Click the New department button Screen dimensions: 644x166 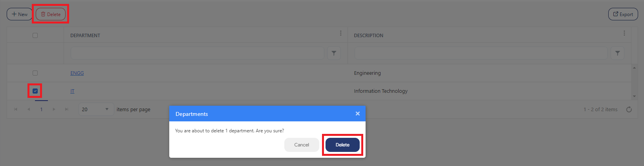pyautogui.click(x=20, y=14)
